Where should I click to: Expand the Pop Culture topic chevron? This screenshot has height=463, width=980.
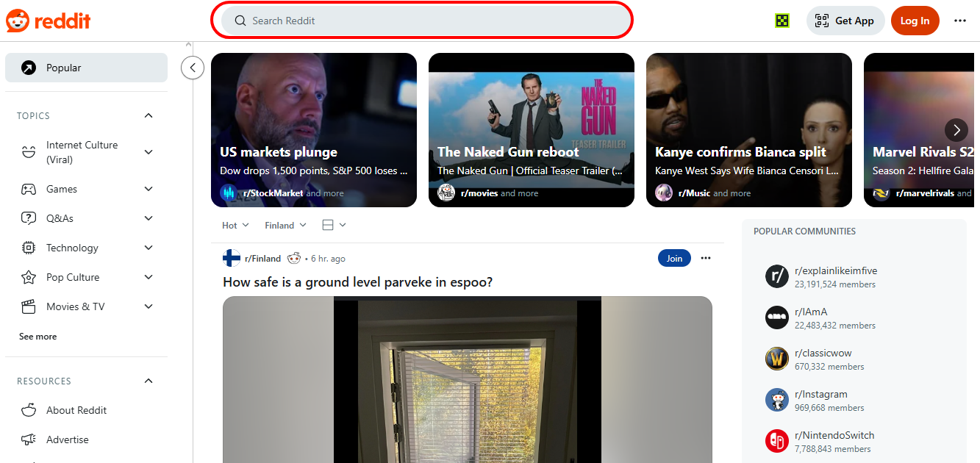(149, 277)
